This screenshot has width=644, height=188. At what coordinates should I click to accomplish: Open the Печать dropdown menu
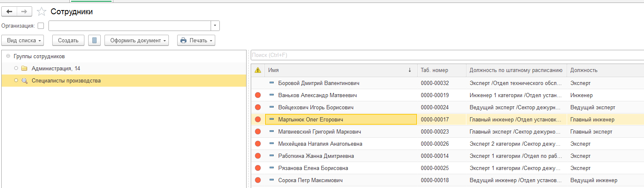pyautogui.click(x=196, y=40)
